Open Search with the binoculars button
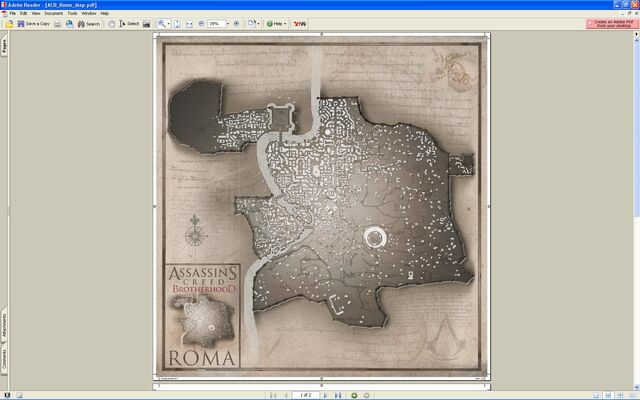The width and height of the screenshot is (640, 400). click(x=89, y=24)
